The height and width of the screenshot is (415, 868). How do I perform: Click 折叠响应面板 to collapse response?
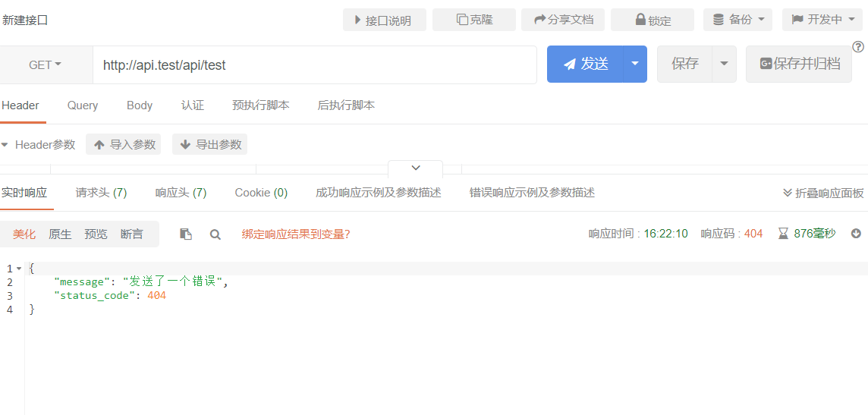point(823,193)
